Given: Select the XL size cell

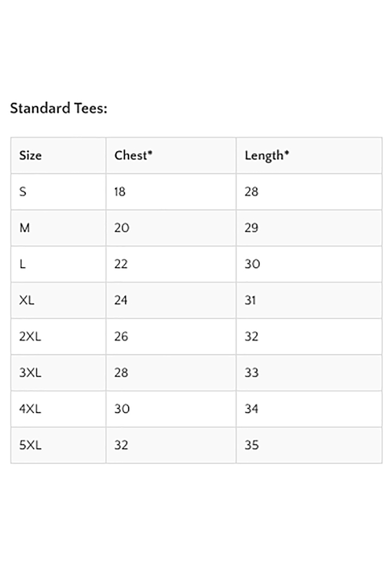Looking at the screenshot, I should click(x=27, y=300).
